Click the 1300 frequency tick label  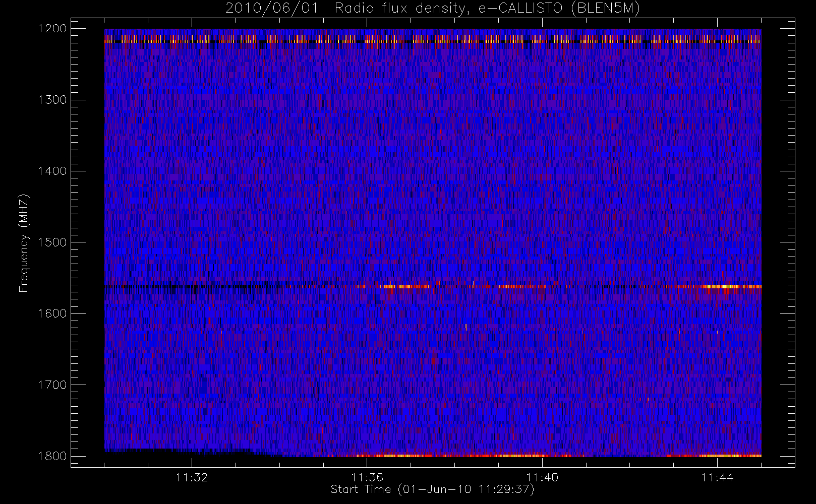(53, 100)
